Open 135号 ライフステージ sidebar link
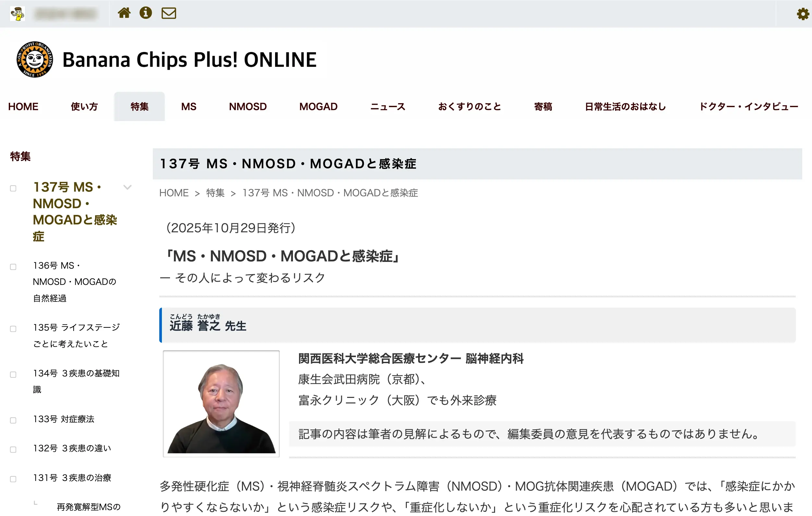Image resolution: width=812 pixels, height=516 pixels. (76, 336)
